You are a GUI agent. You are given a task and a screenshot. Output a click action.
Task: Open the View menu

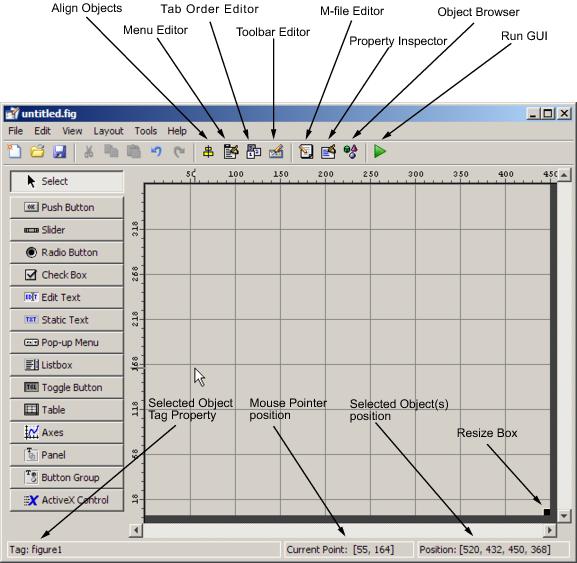click(x=72, y=131)
